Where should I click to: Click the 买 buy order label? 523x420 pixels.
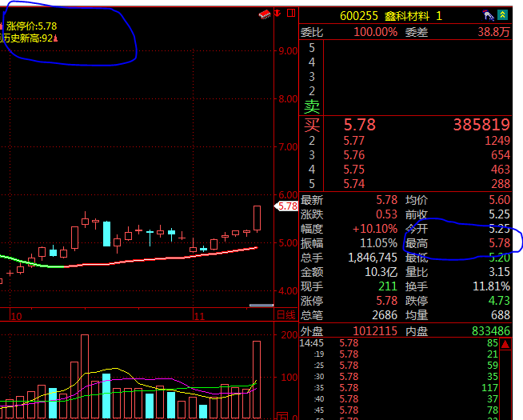tap(311, 126)
